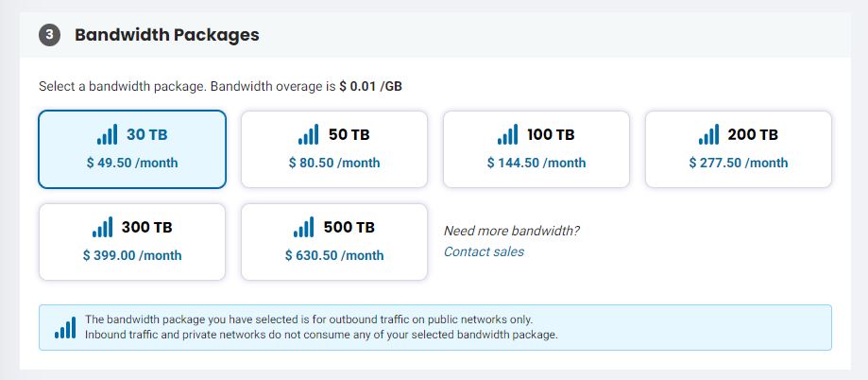
Task: Open the Contact sales link
Action: [484, 251]
